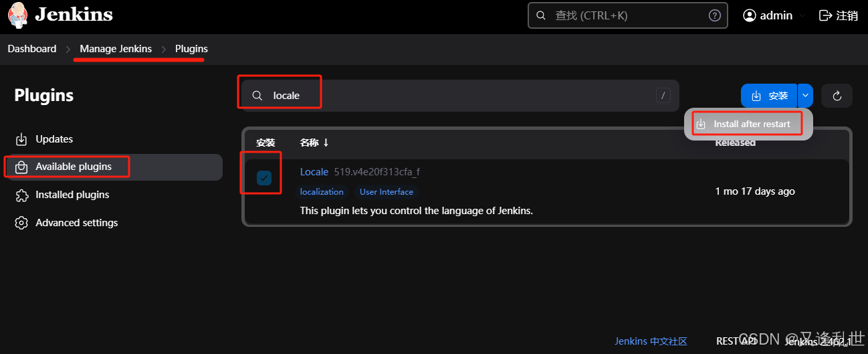Image resolution: width=868 pixels, height=354 pixels.
Task: Expand the admin user dropdown chevron
Action: pos(803,15)
